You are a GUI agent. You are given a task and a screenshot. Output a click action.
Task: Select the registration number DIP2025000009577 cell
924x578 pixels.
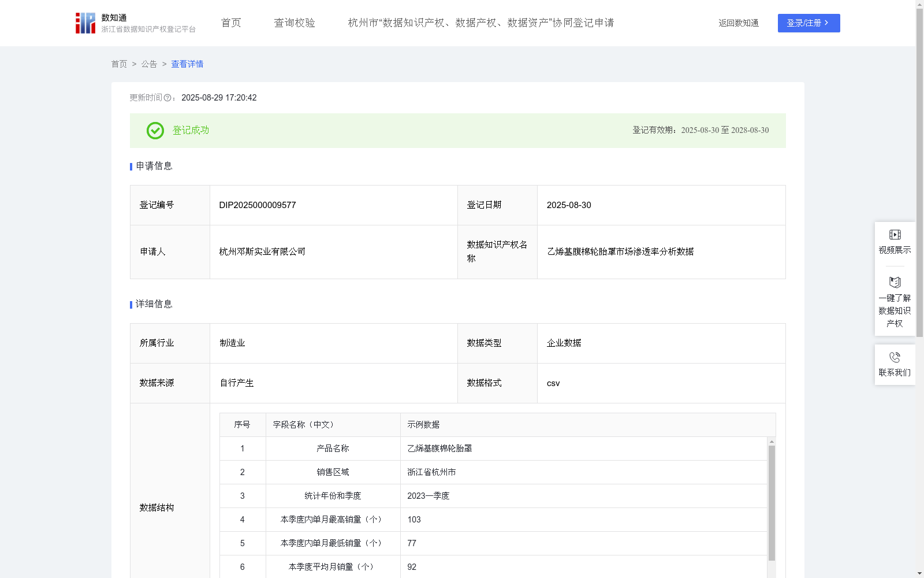pyautogui.click(x=257, y=205)
